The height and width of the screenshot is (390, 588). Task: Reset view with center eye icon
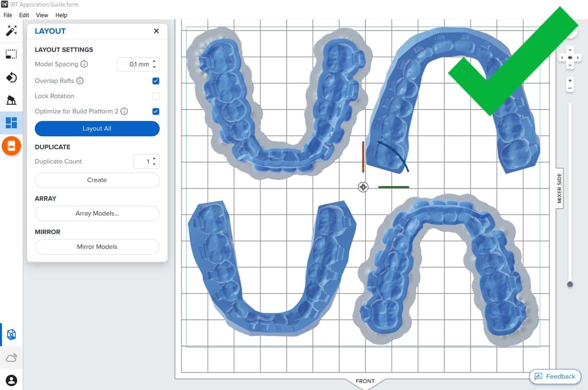click(570, 57)
